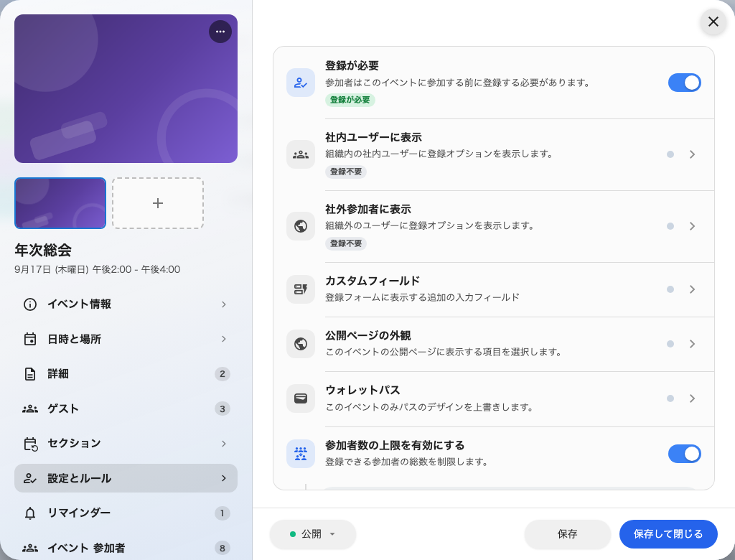Click the 社内ユーザーに表示 group icon
Screen dimensions: 735x560
(x=301, y=154)
